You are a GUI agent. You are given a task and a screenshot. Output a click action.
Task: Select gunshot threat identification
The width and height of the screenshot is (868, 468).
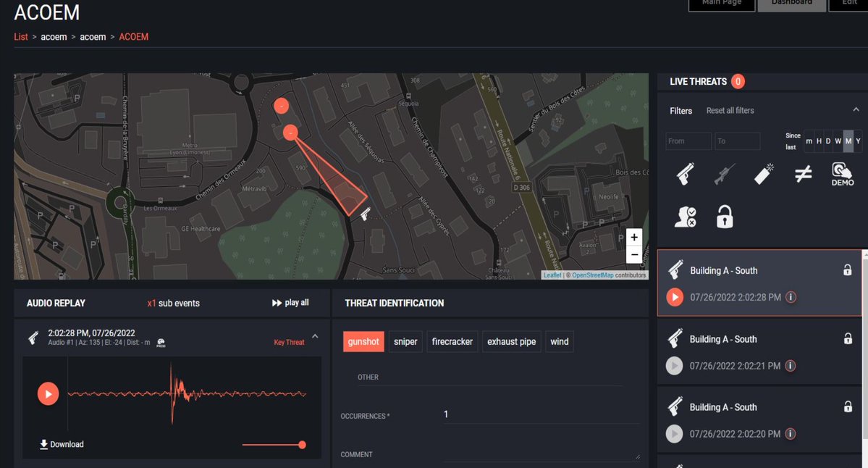363,342
